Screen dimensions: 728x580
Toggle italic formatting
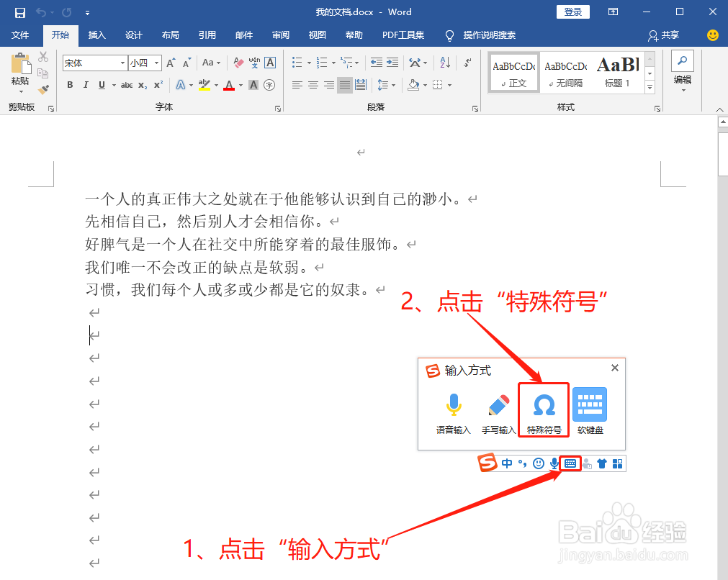[86, 85]
